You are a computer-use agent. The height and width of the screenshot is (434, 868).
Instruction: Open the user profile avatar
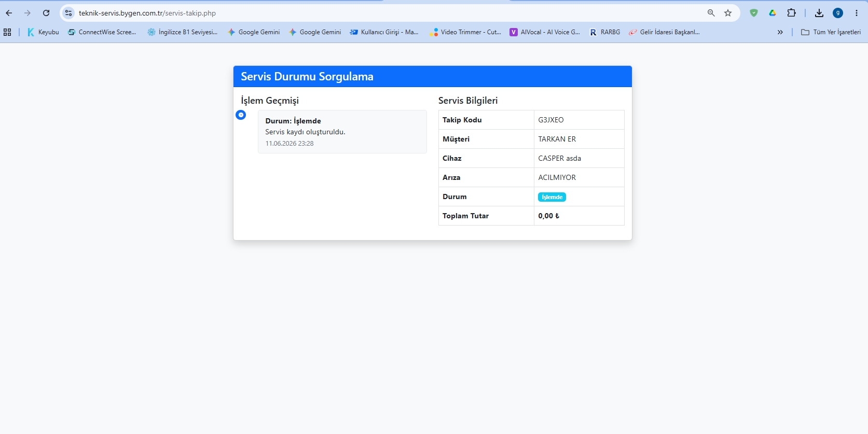[x=838, y=13]
